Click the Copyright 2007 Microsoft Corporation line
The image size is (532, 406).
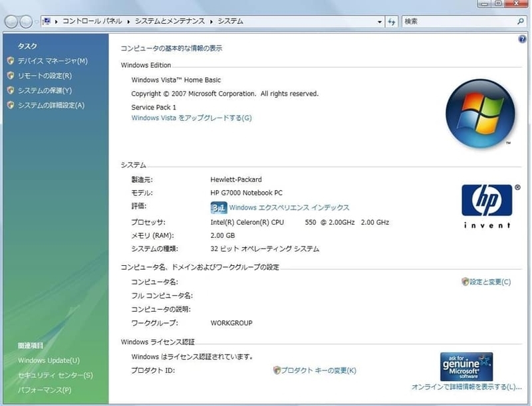coord(225,94)
